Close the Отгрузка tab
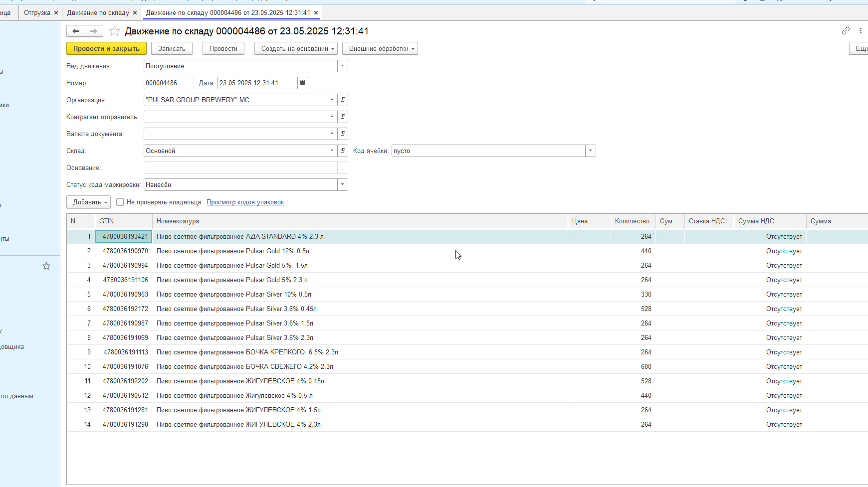The image size is (868, 487). coord(56,12)
